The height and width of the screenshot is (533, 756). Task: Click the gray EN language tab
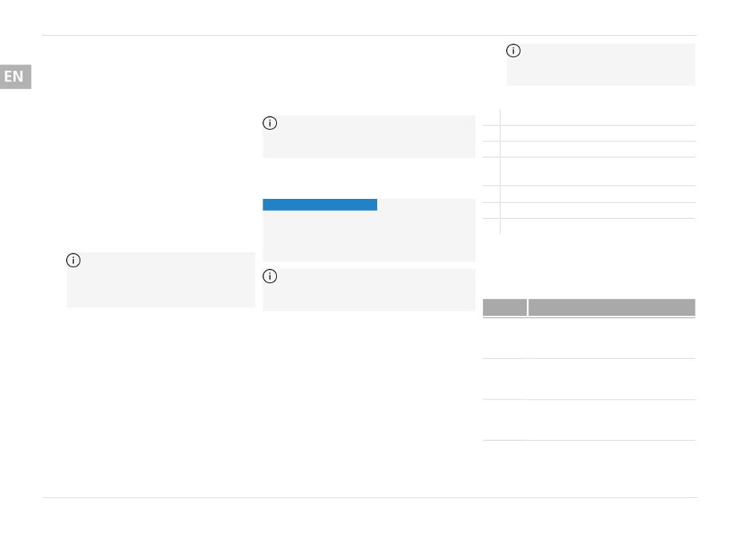[x=15, y=76]
